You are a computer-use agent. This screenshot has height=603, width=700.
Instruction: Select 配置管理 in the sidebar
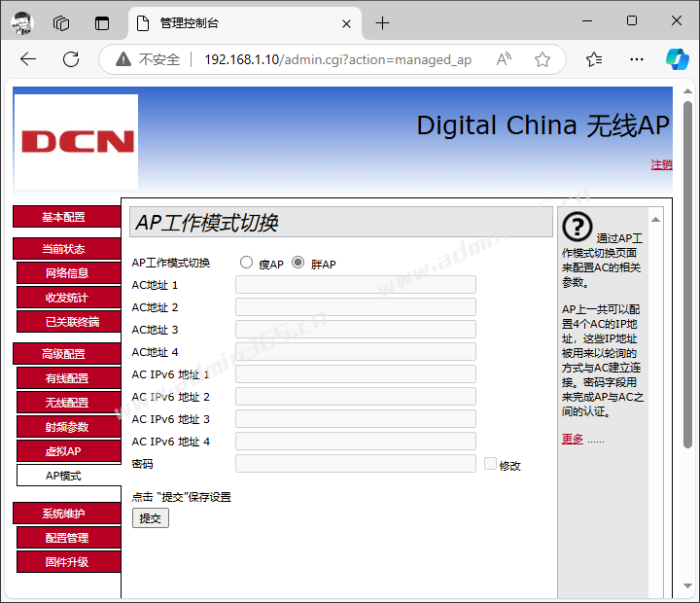click(69, 537)
